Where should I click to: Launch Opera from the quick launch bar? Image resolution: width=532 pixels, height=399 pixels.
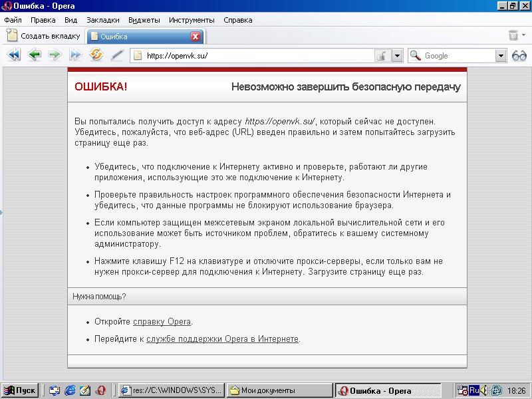(x=100, y=390)
